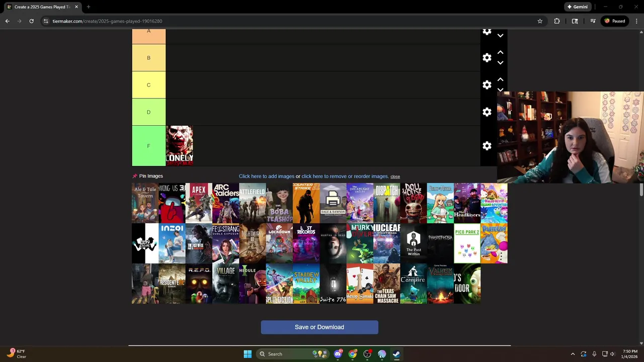Bookmark this page with star icon
Viewport: 644px width, 362px height.
(540, 21)
